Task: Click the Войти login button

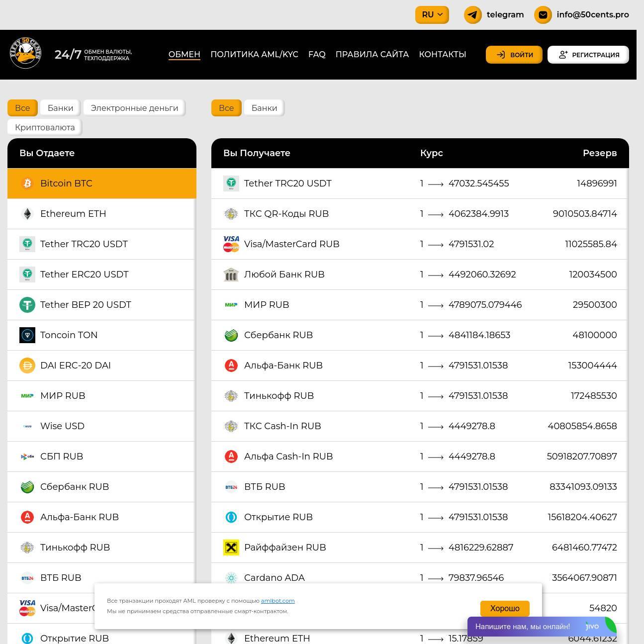Action: 514,55
